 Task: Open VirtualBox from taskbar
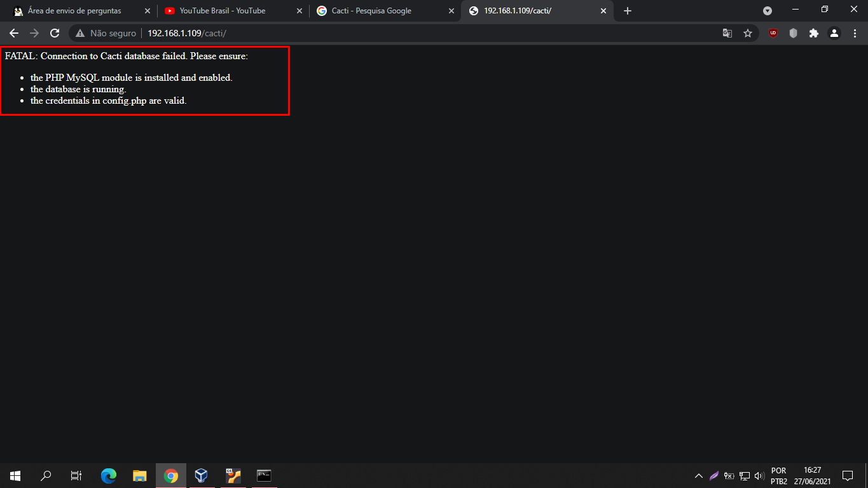[202, 475]
